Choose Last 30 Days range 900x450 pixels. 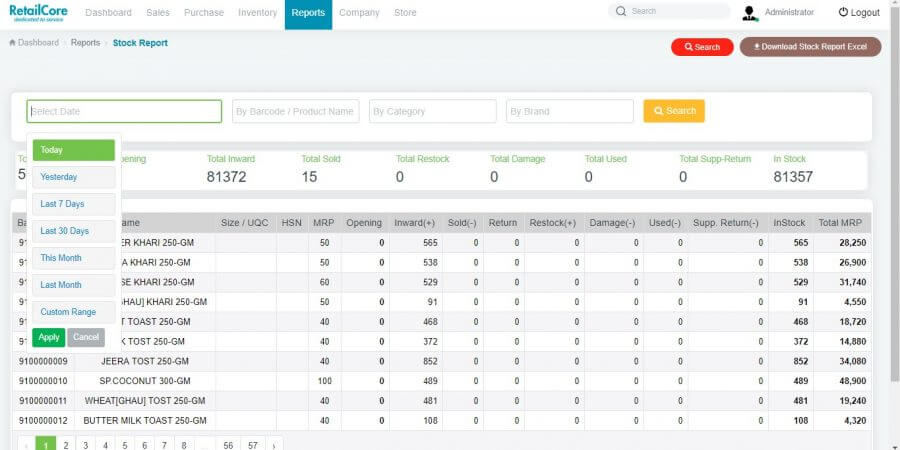[x=73, y=231]
